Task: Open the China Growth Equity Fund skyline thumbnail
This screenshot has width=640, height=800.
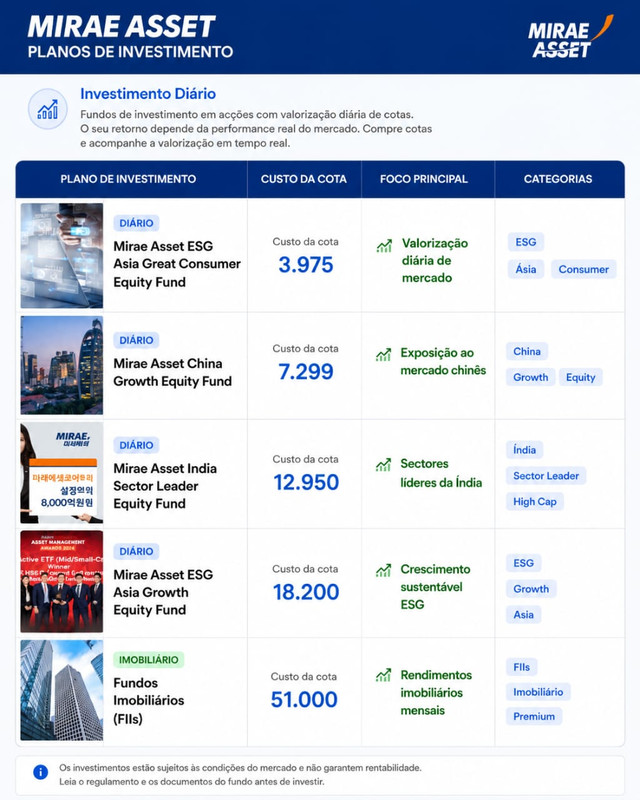Action: pos(62,365)
